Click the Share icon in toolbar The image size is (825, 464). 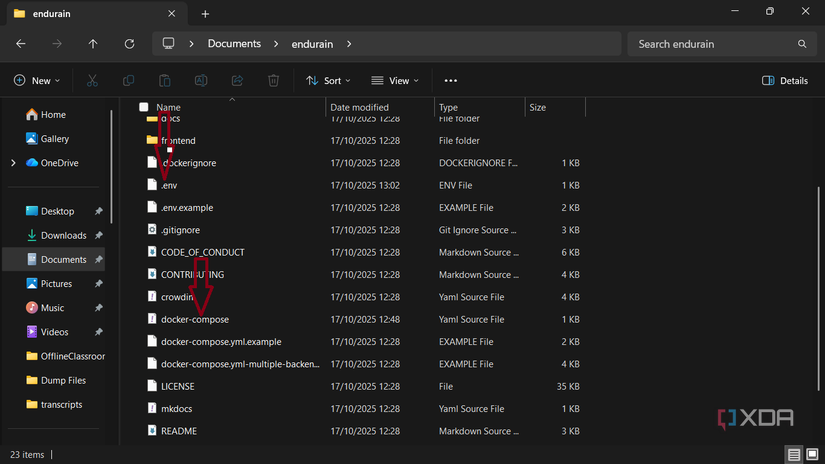click(237, 80)
